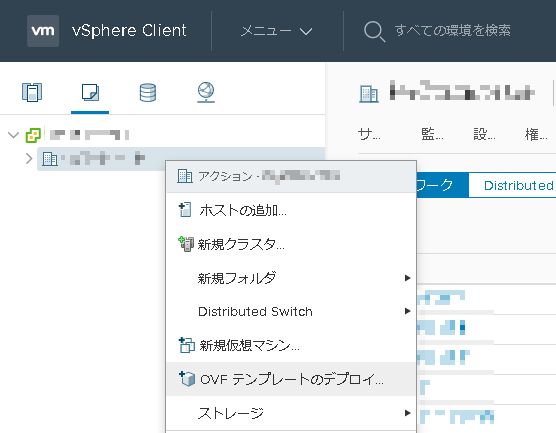
Task: Choose 新規クラスタ... from context menu
Action: pos(291,244)
